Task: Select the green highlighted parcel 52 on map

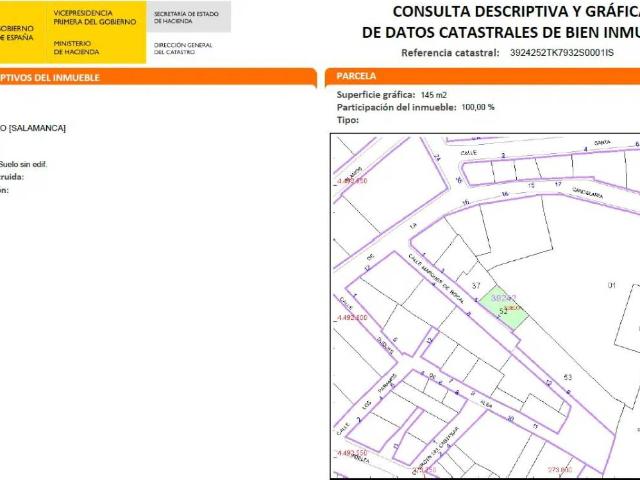Action: [504, 308]
